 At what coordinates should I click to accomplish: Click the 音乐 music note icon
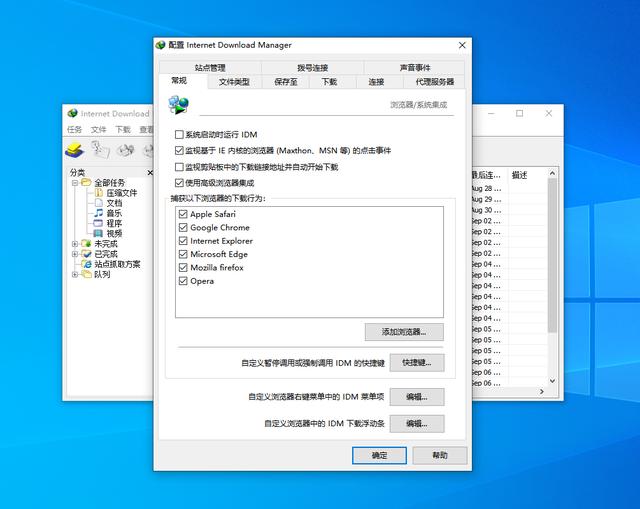[x=98, y=213]
